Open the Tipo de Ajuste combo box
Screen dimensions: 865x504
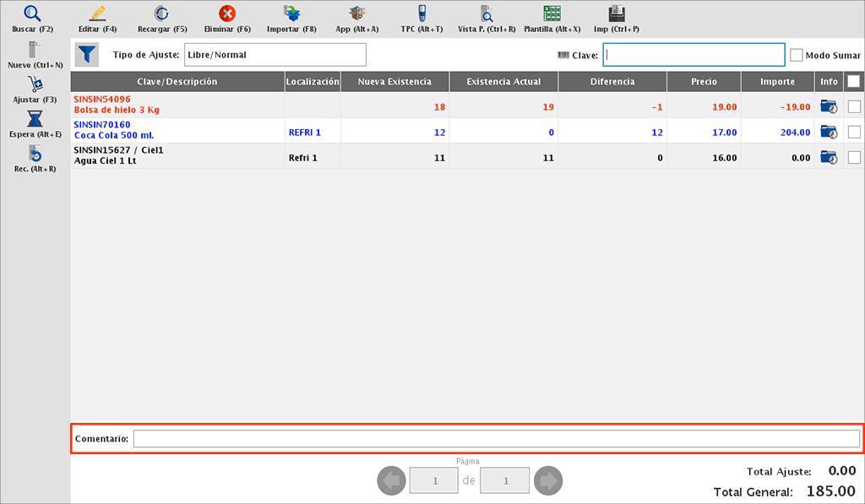click(275, 55)
